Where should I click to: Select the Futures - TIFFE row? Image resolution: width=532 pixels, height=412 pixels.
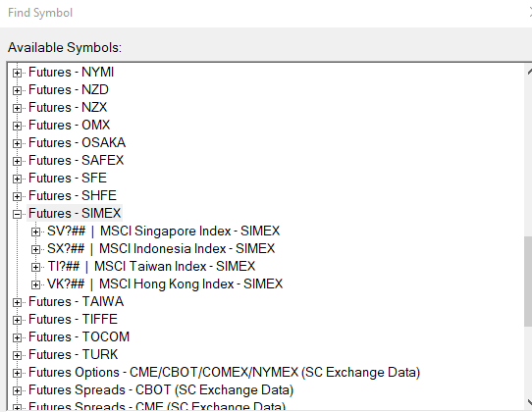(x=73, y=319)
